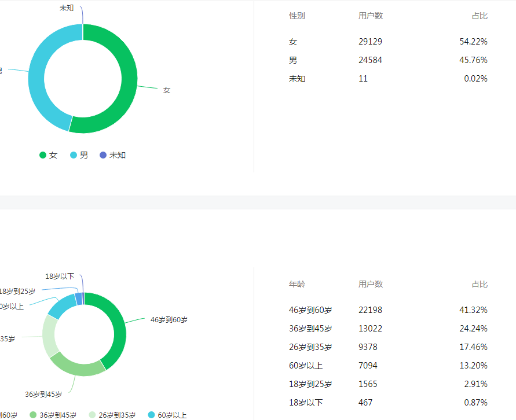Toggle the 36岁到45岁 legend item

tap(55, 415)
